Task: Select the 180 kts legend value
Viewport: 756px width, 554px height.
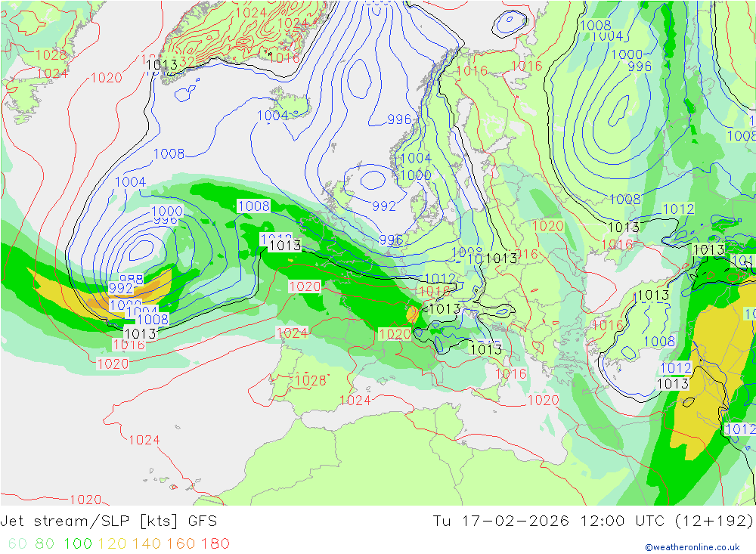Action: coord(215,543)
